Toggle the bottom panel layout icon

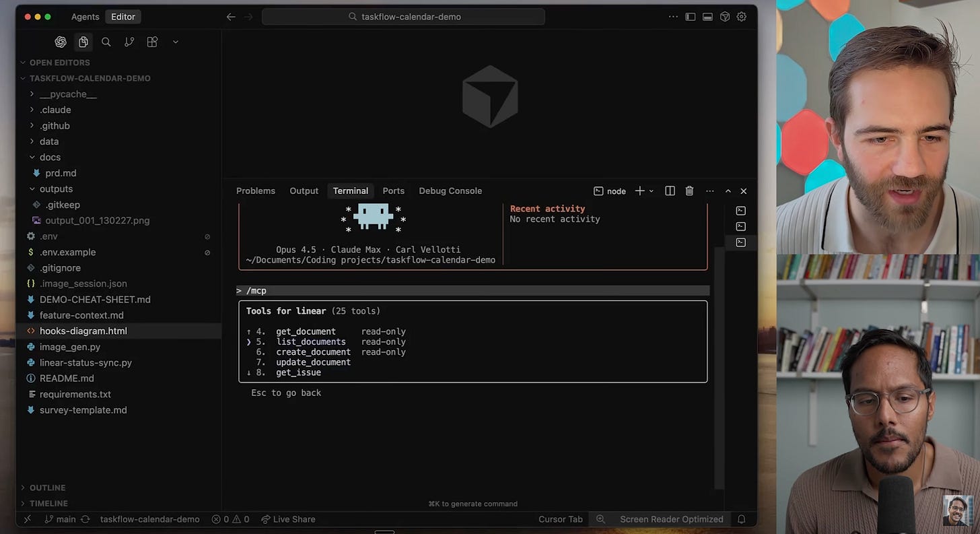pyautogui.click(x=707, y=17)
